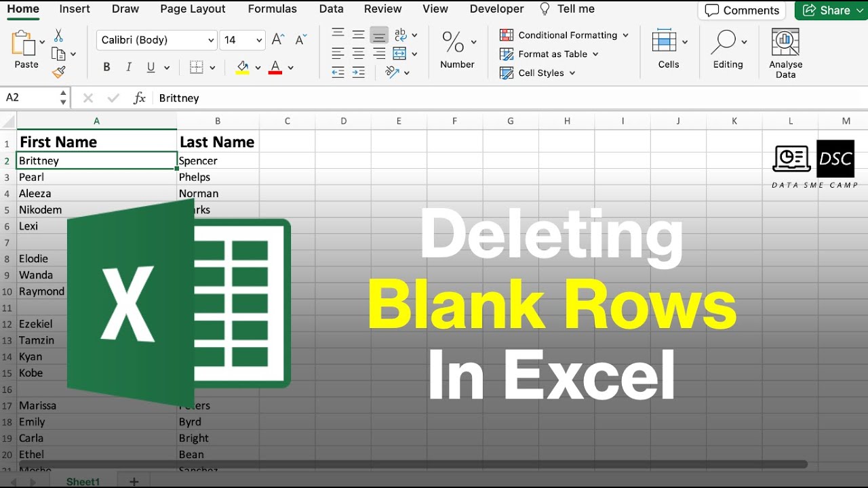Screen dimensions: 868x488
Task: Expand the underline style arrow
Action: [x=167, y=68]
